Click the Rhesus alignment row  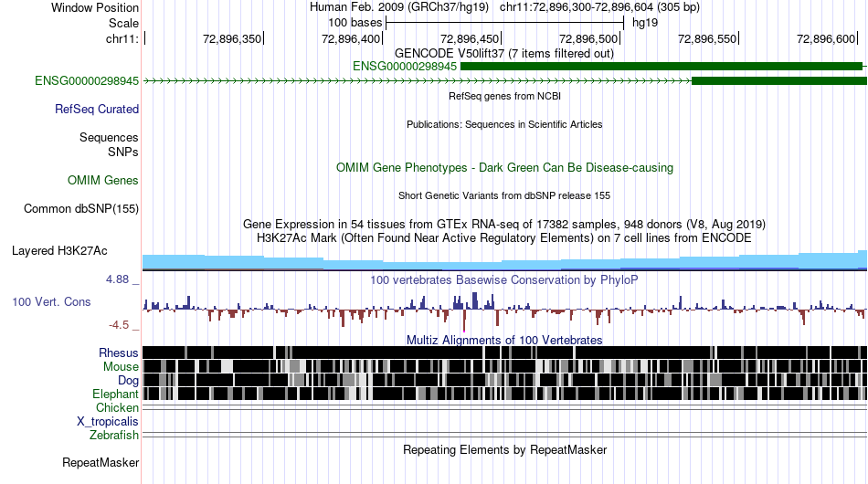(505, 352)
